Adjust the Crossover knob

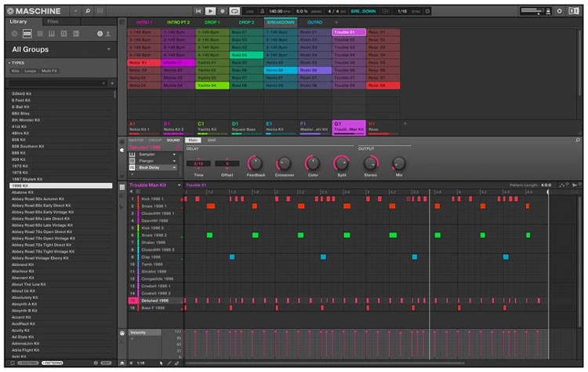coord(284,163)
